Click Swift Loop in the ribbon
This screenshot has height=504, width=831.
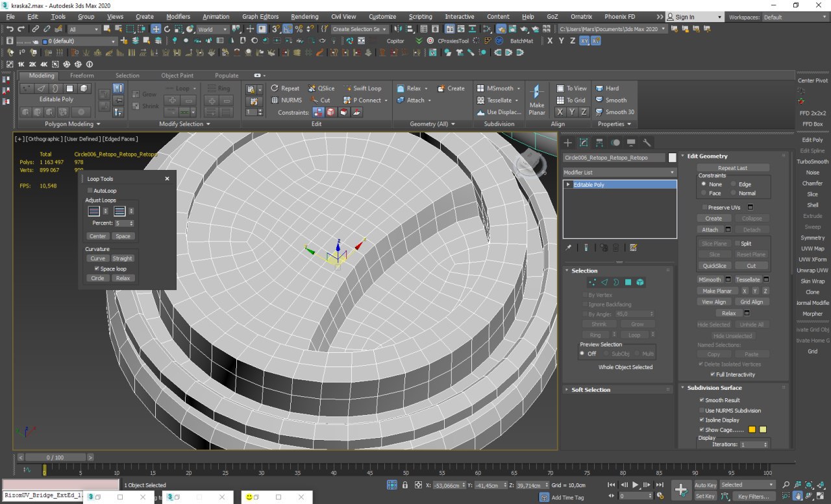tap(362, 88)
